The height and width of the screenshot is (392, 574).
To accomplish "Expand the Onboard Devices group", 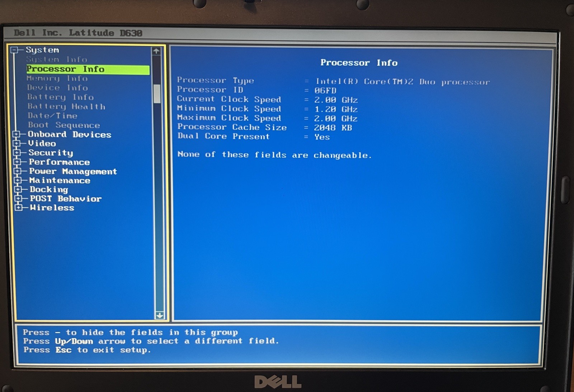I will [16, 134].
